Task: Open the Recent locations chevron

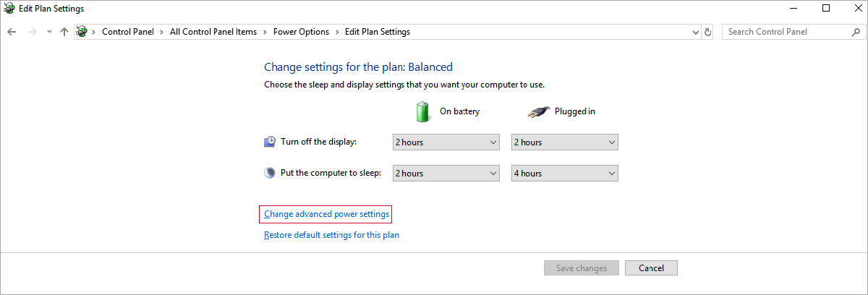Action: (x=49, y=32)
